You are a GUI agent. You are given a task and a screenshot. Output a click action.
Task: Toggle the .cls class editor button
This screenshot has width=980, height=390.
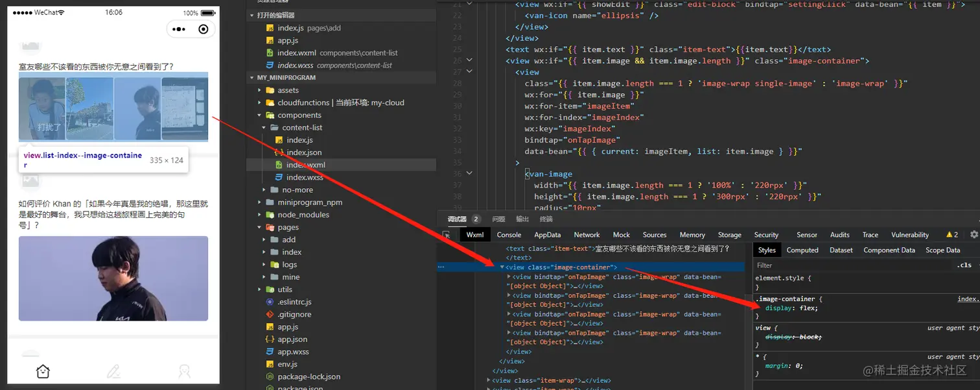click(x=964, y=265)
